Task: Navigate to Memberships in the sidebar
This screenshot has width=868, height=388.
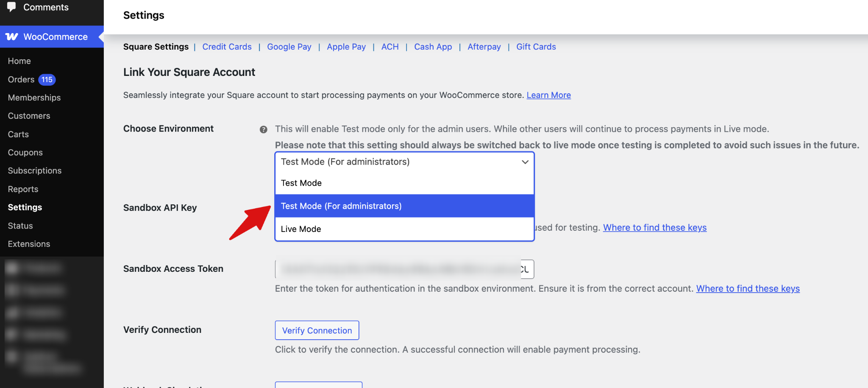Action: [34, 98]
